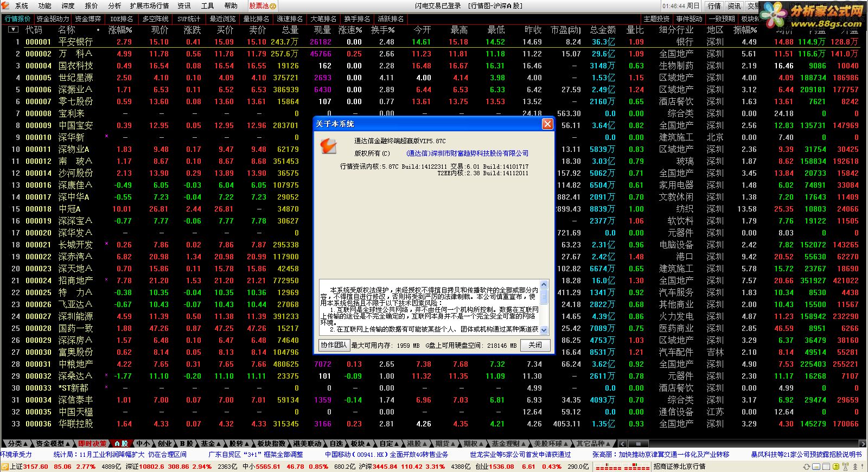Viewport: 868px width, 472px height.
Task: Open the 报价 menu
Action: (92, 6)
